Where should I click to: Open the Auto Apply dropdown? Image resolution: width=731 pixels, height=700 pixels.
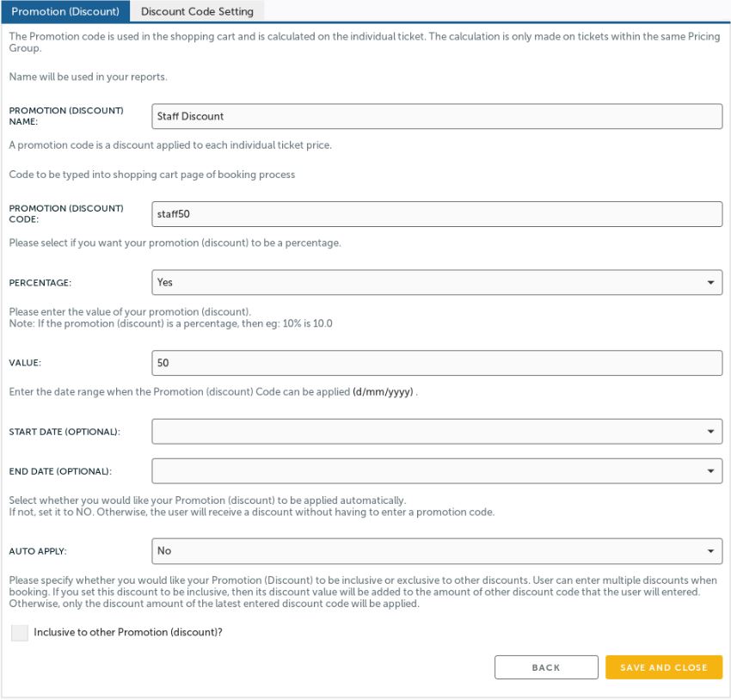(x=437, y=551)
